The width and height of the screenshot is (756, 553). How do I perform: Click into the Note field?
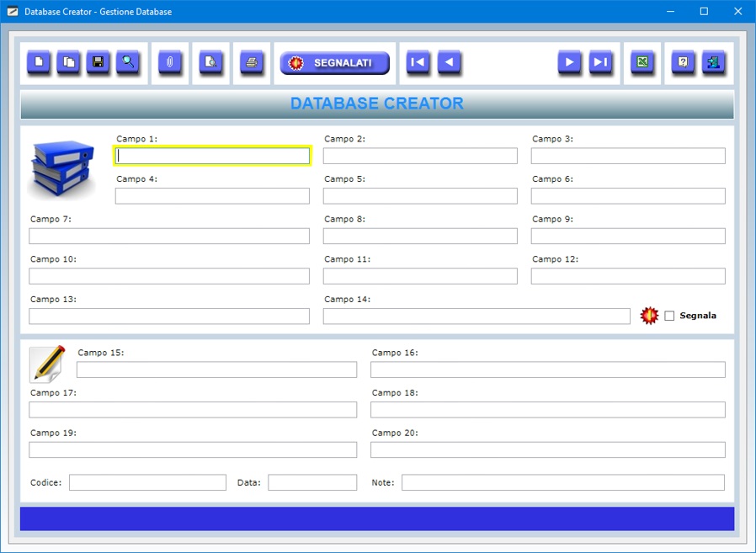pos(563,482)
